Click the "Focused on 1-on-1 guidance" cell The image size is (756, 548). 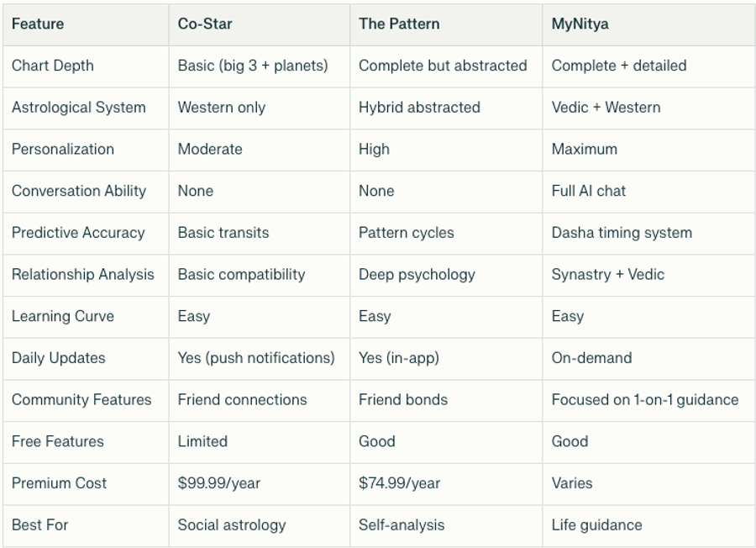pos(644,400)
